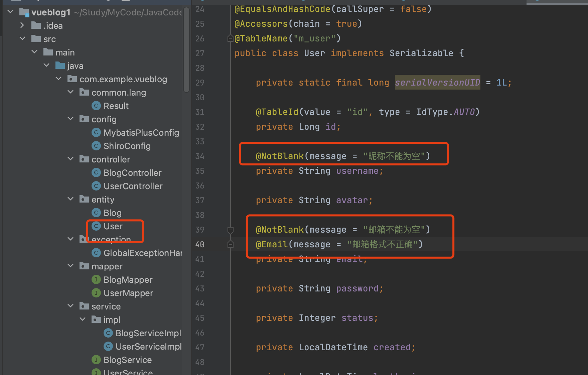
Task: Open the User entity class
Action: 113,226
